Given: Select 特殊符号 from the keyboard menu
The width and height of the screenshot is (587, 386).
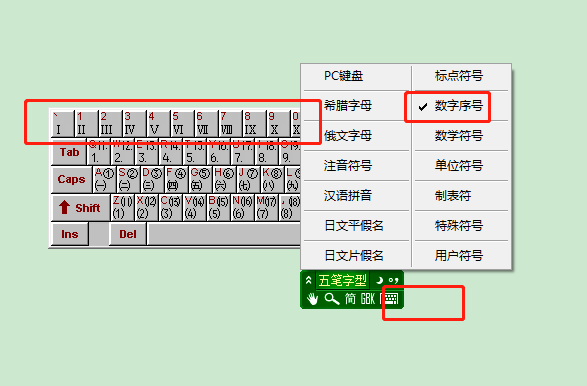Looking at the screenshot, I should (461, 225).
